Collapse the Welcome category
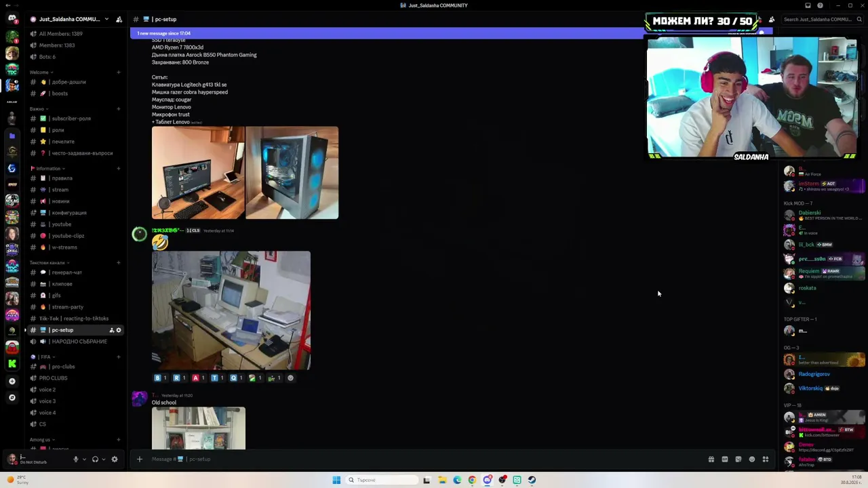868x488 pixels. [x=41, y=73]
